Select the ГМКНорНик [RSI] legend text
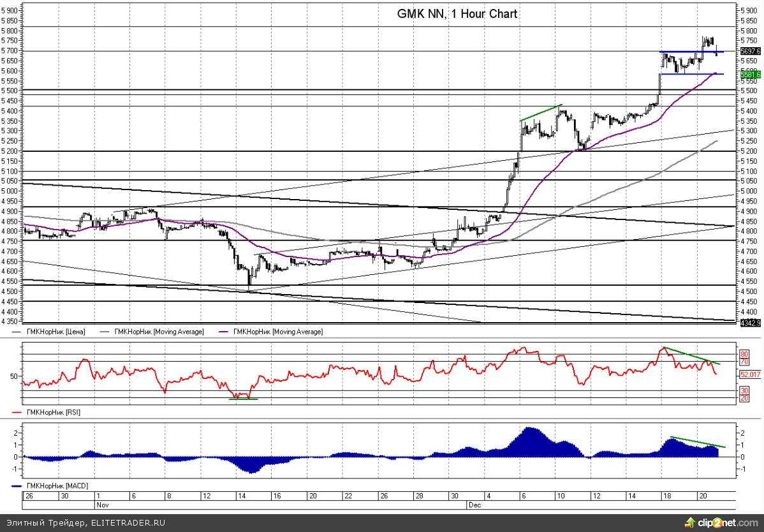 (x=53, y=413)
